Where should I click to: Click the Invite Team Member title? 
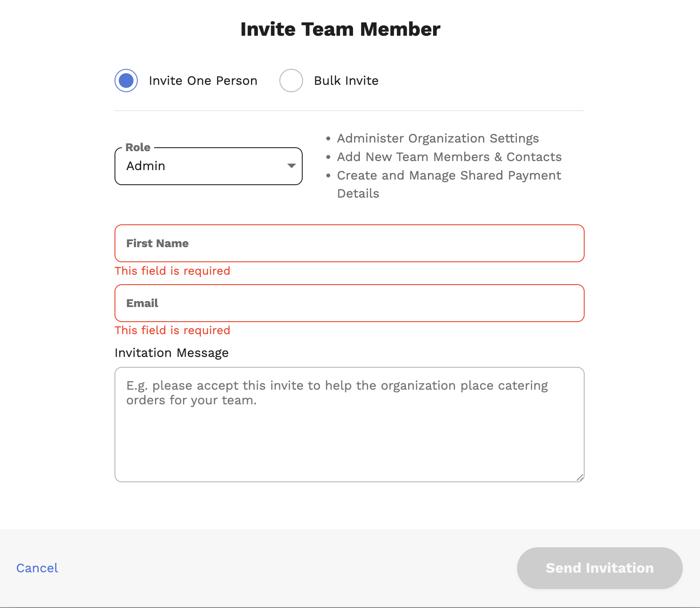pos(341,29)
